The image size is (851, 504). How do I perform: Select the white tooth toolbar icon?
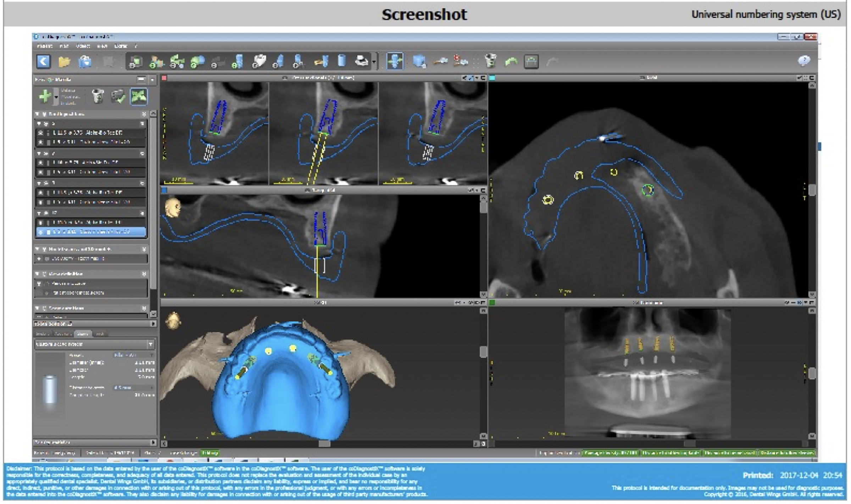pos(259,61)
